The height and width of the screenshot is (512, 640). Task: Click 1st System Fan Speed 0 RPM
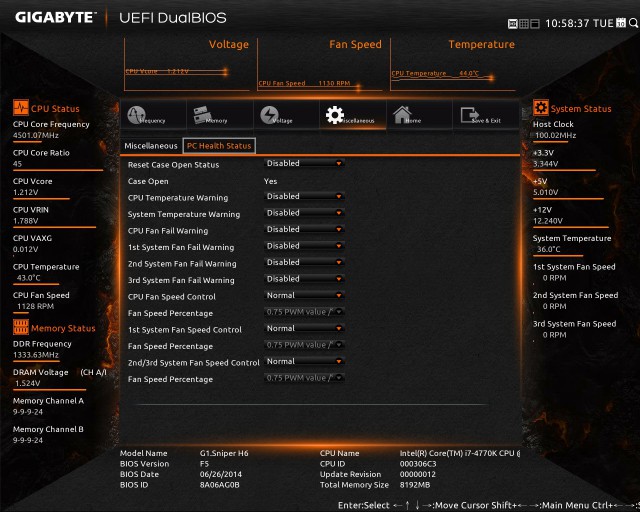[554, 278]
